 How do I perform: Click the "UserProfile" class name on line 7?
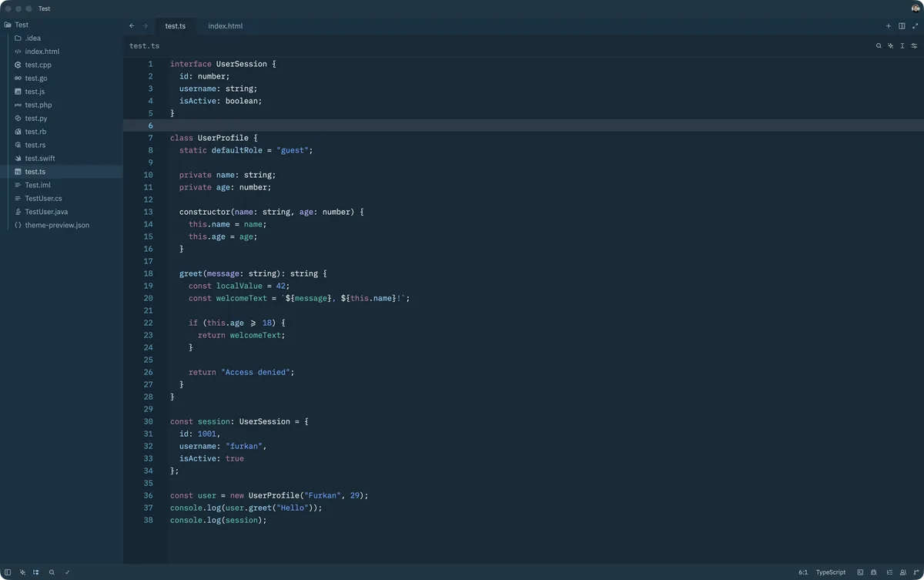(223, 138)
